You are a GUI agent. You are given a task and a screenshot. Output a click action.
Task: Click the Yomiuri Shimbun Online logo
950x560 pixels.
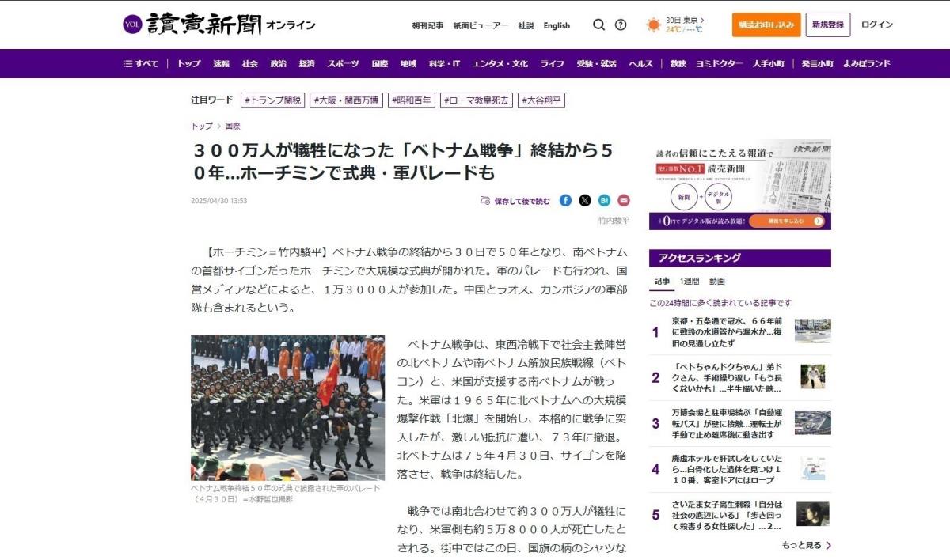(x=219, y=25)
